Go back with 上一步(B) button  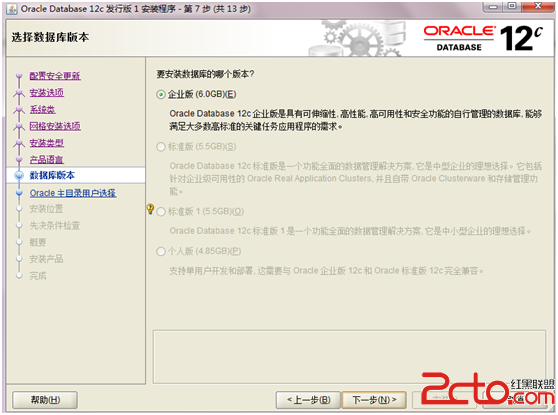(309, 400)
